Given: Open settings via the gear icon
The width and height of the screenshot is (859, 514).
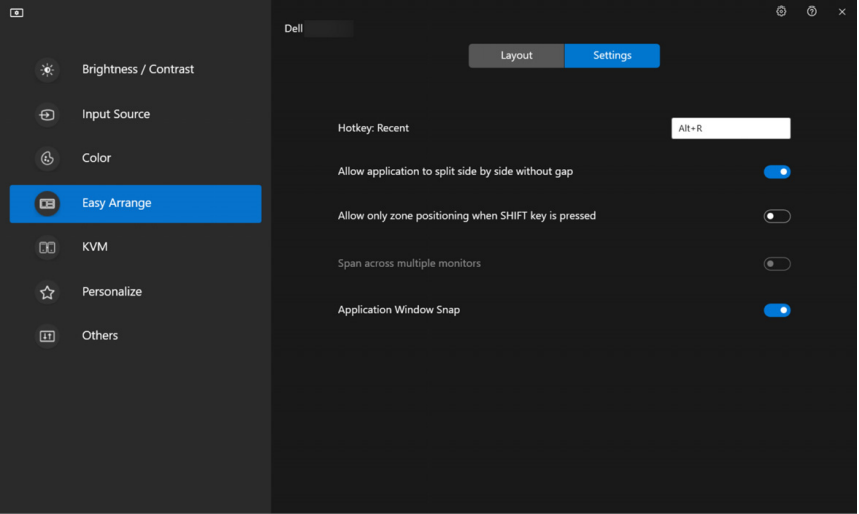Looking at the screenshot, I should (781, 12).
